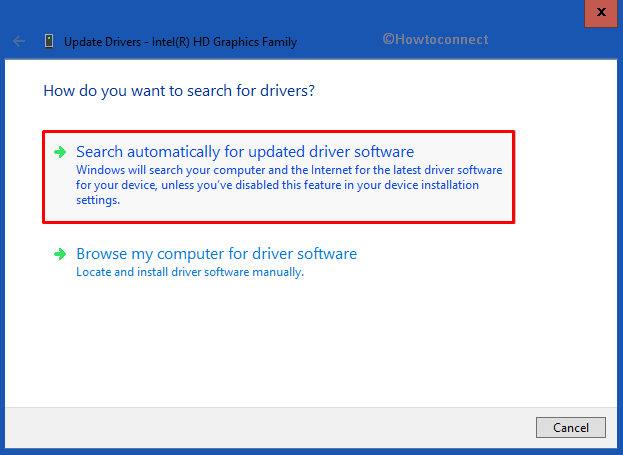This screenshot has height=455, width=623.
Task: Click the device icon beside Update Drivers title
Action: 49,41
